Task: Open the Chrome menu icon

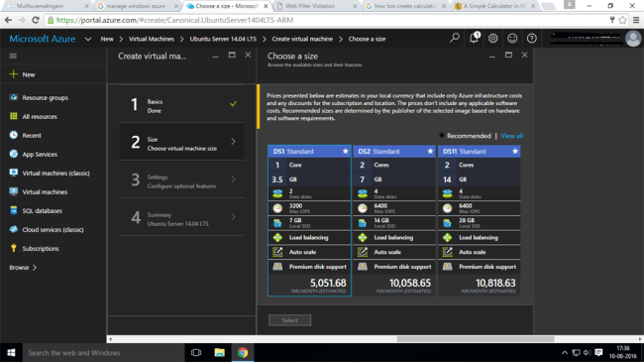Action: (x=636, y=20)
